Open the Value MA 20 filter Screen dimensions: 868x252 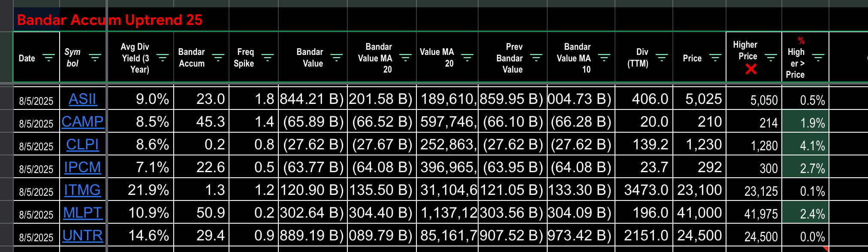(x=467, y=58)
